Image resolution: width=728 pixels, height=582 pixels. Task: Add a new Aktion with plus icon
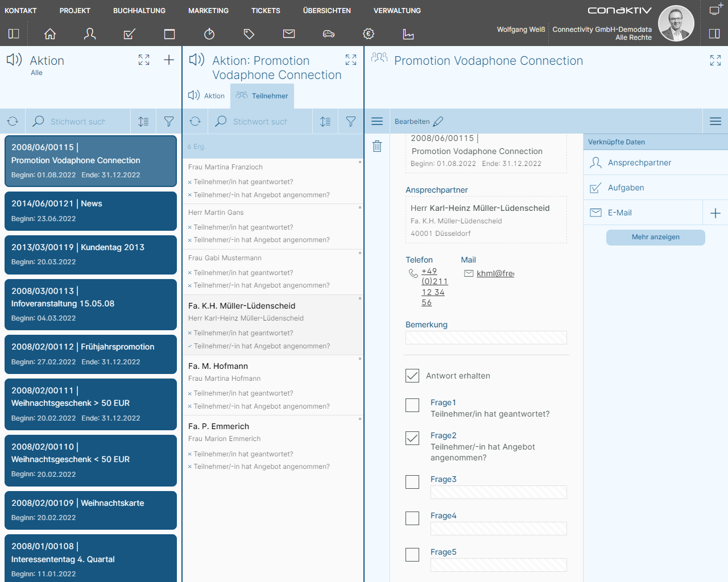pyautogui.click(x=169, y=60)
